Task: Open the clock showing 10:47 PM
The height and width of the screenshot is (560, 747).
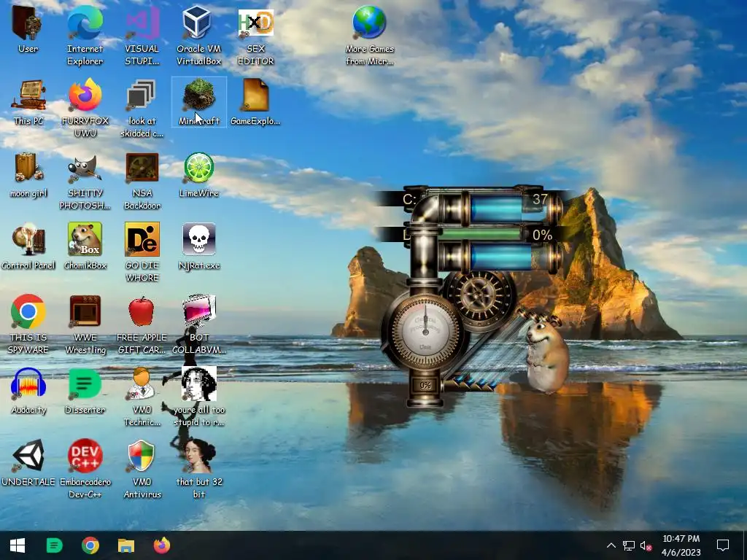Action: [681, 545]
